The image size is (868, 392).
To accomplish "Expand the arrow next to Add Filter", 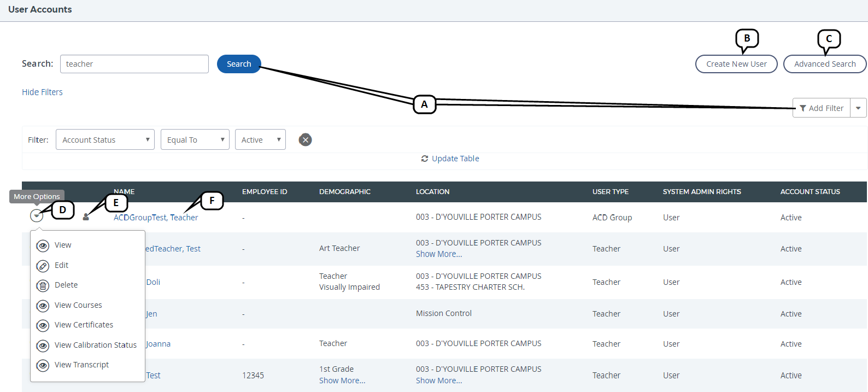I will pos(858,108).
